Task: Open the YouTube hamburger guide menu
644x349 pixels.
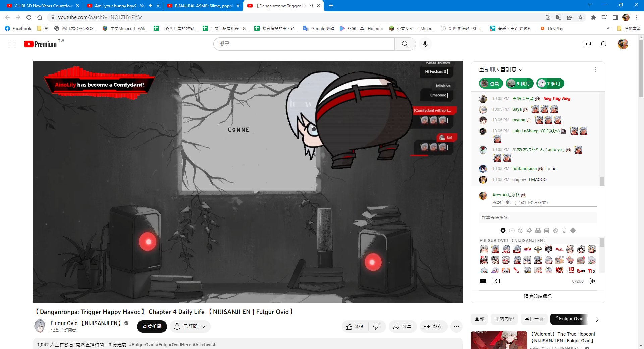Action: tap(12, 44)
